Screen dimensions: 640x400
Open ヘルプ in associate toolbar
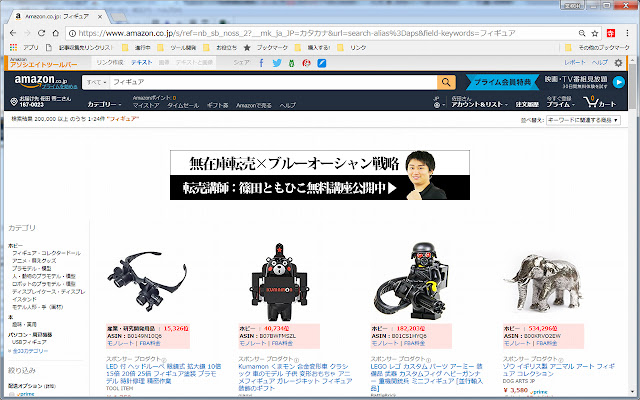[600, 62]
